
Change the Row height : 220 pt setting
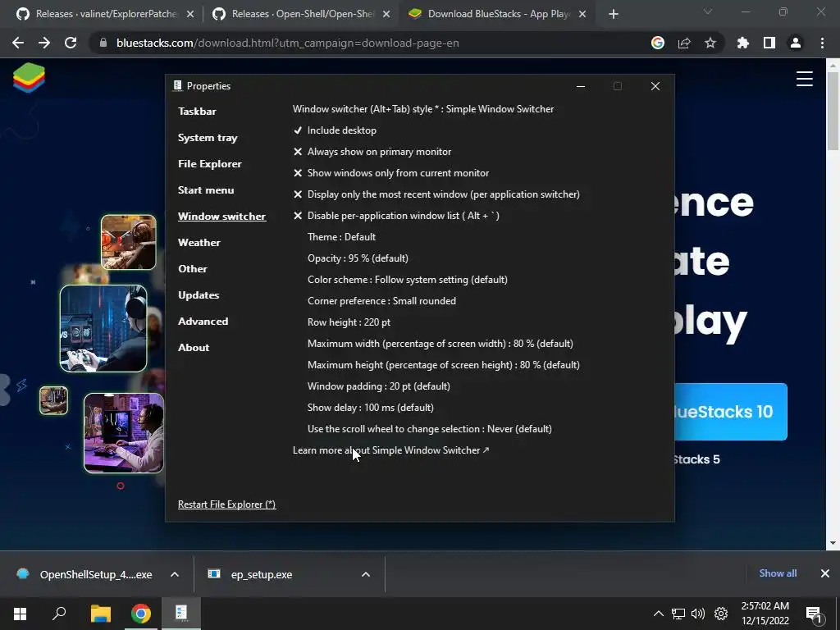click(349, 322)
